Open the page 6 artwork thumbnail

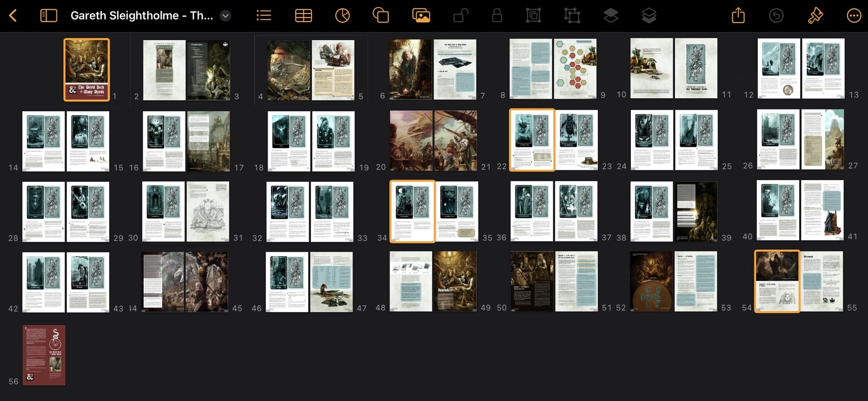point(411,69)
